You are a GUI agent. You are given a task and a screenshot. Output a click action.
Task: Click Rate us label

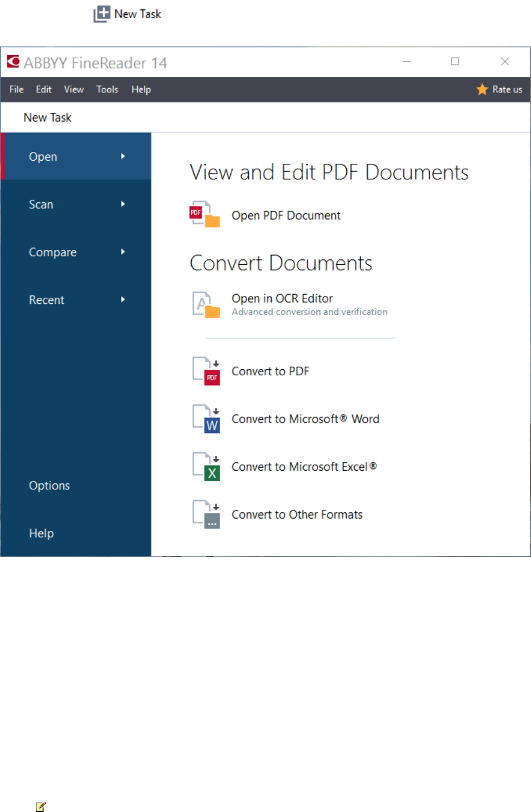click(507, 89)
